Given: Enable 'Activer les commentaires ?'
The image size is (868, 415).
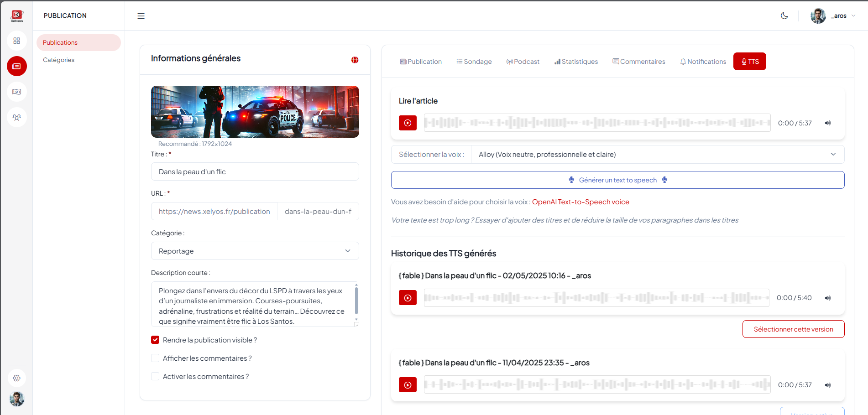Looking at the screenshot, I should pyautogui.click(x=155, y=376).
